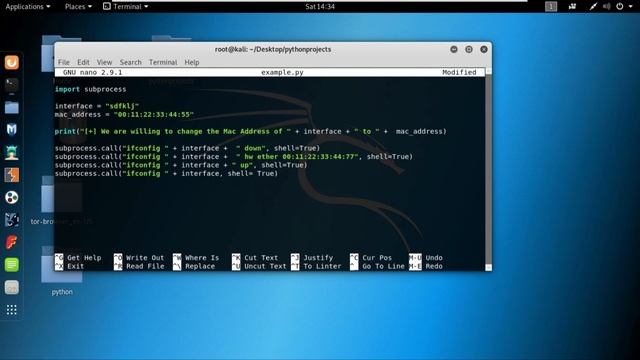
Task: Click 'Modified' status in nano header
Action: coord(459,72)
